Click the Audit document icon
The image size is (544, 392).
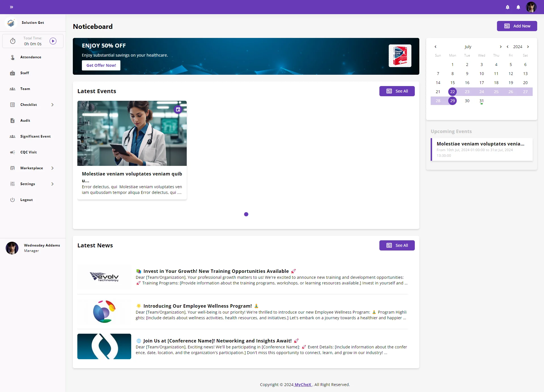pos(12,121)
